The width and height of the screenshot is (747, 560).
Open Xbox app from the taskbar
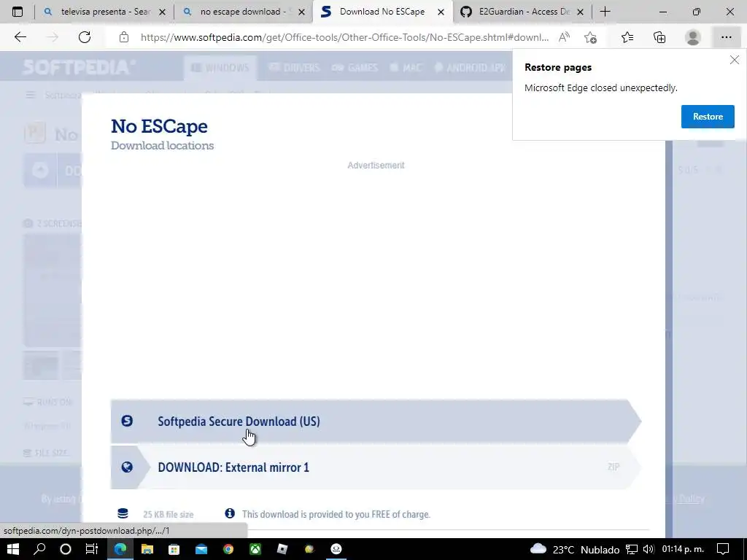coord(256,549)
